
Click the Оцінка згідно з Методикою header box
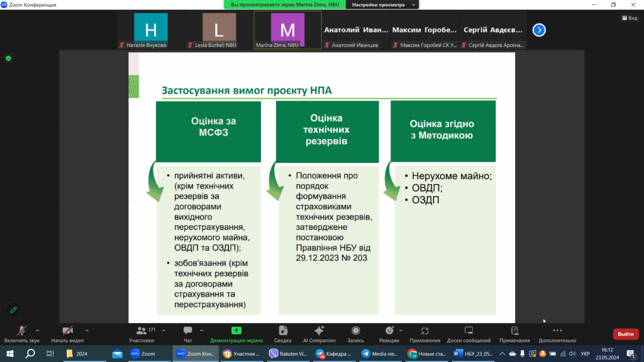pyautogui.click(x=443, y=131)
